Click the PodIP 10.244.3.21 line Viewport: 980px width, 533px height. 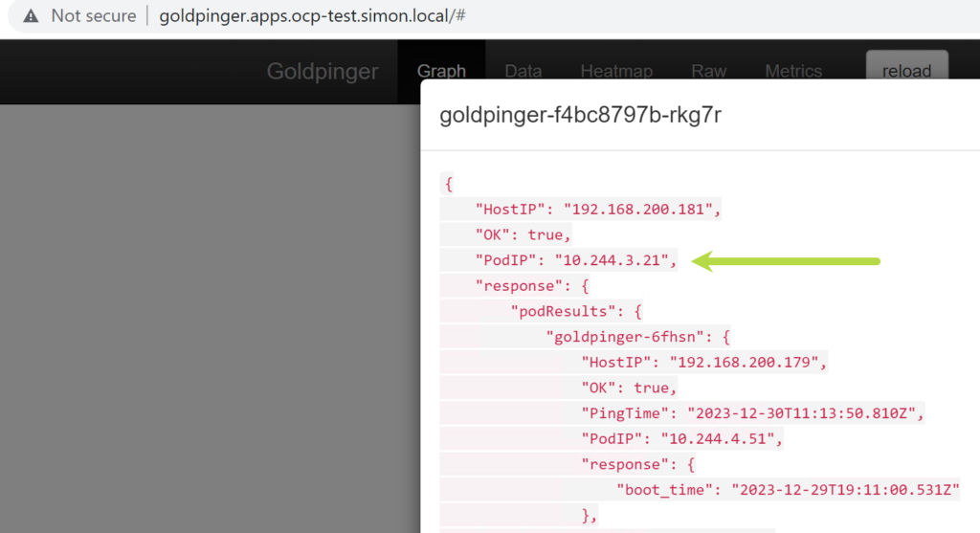[575, 260]
